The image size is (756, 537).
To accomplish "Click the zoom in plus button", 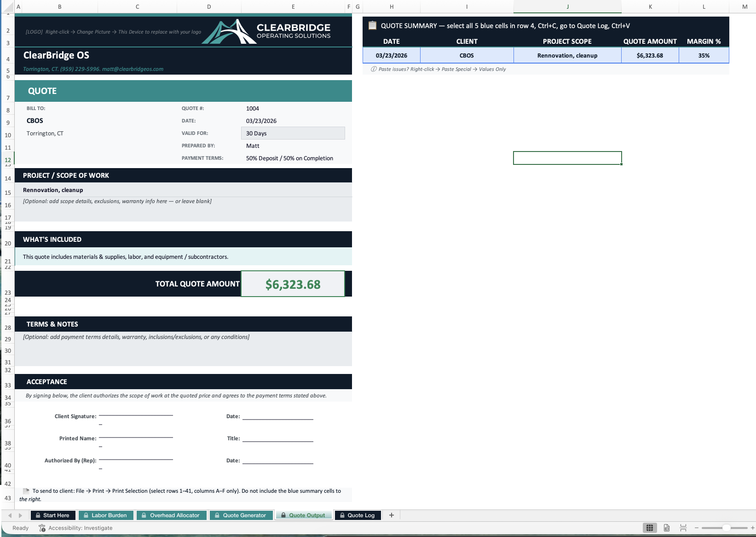I will tap(753, 528).
